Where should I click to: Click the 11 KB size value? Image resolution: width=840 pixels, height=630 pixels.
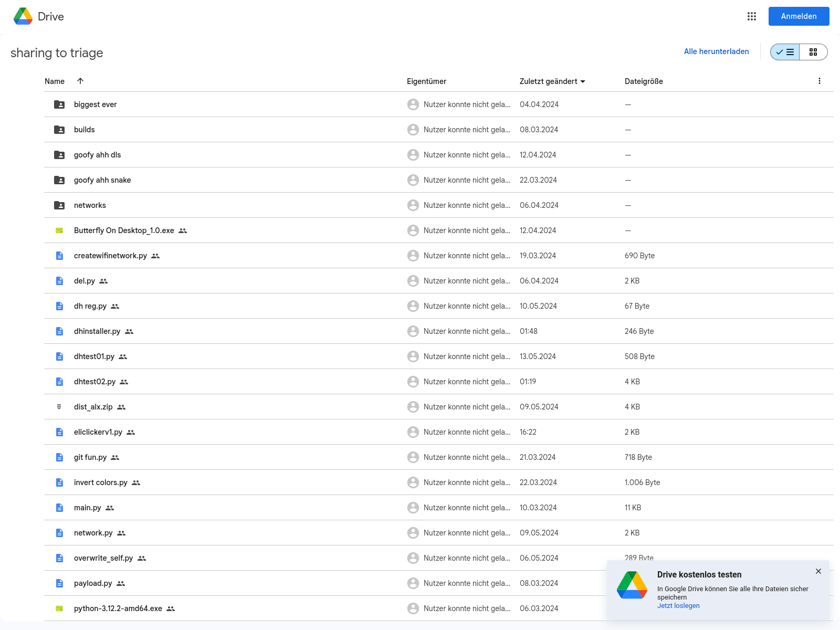click(633, 508)
